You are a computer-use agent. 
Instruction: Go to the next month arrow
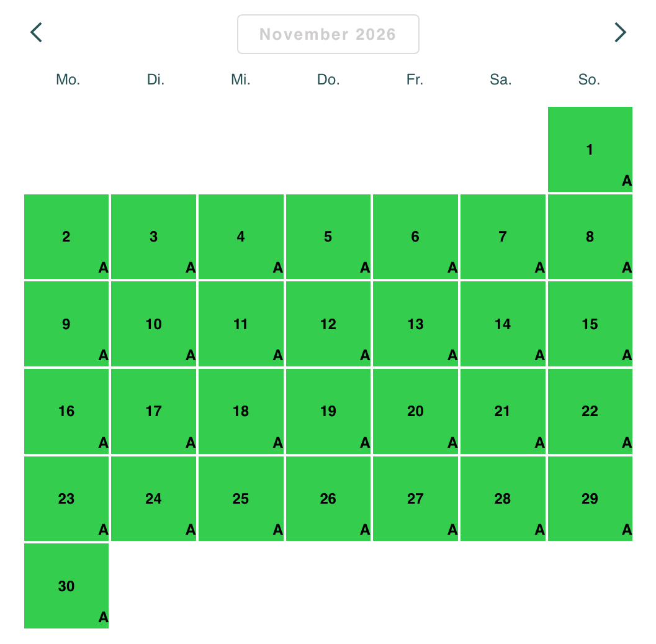619,32
